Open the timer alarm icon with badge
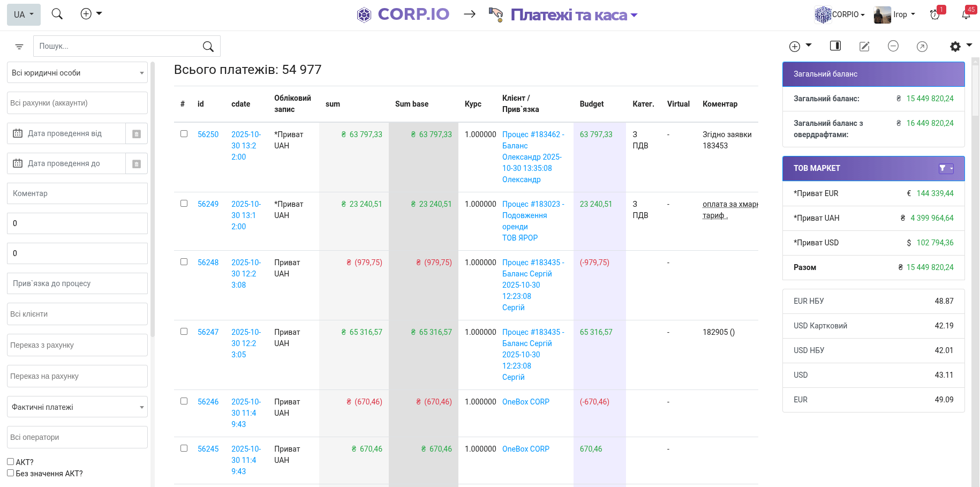The image size is (980, 487). point(935,14)
